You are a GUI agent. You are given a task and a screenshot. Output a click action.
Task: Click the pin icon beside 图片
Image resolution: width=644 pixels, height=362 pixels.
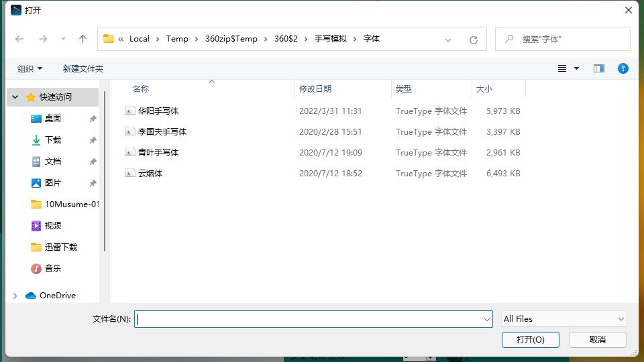click(93, 182)
